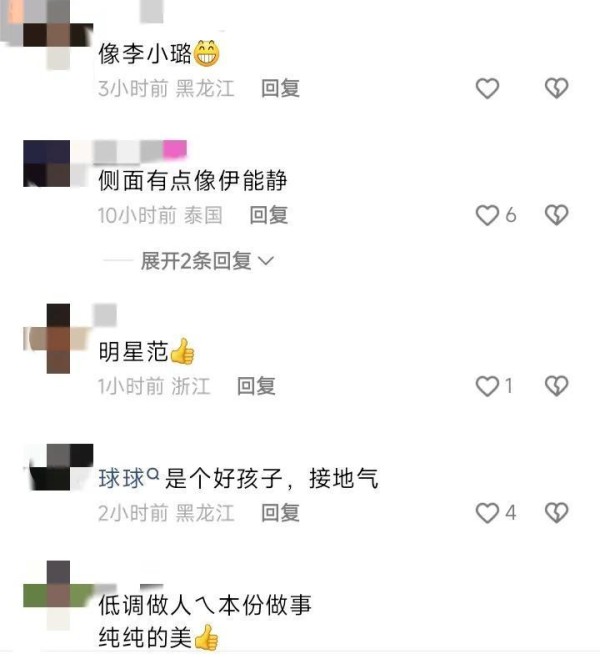
Task: Open avatar of the 伊能静 commenter
Action: click(47, 163)
